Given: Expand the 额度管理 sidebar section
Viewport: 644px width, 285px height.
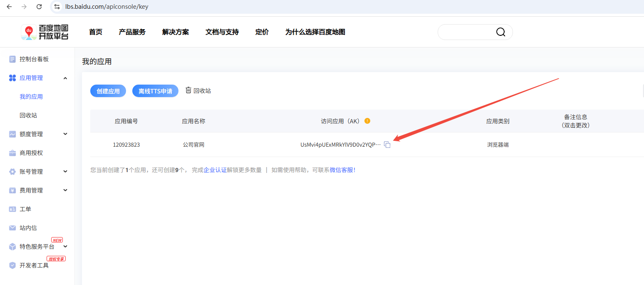Looking at the screenshot, I should click(65, 134).
